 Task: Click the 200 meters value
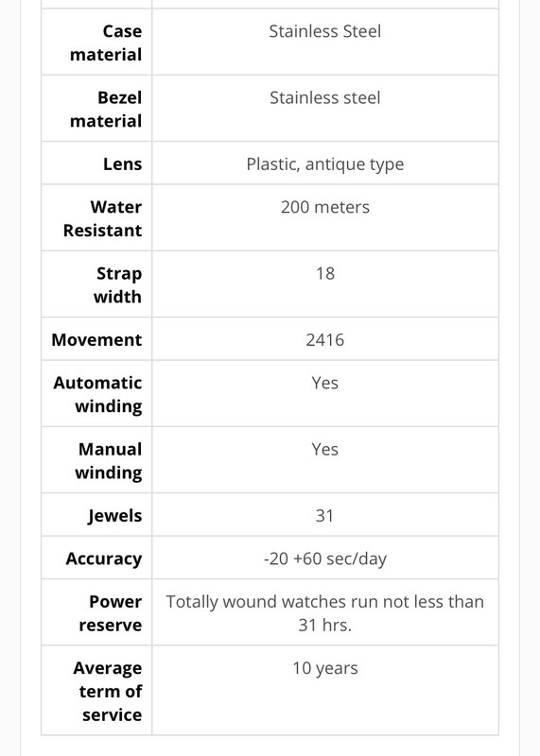(x=324, y=207)
